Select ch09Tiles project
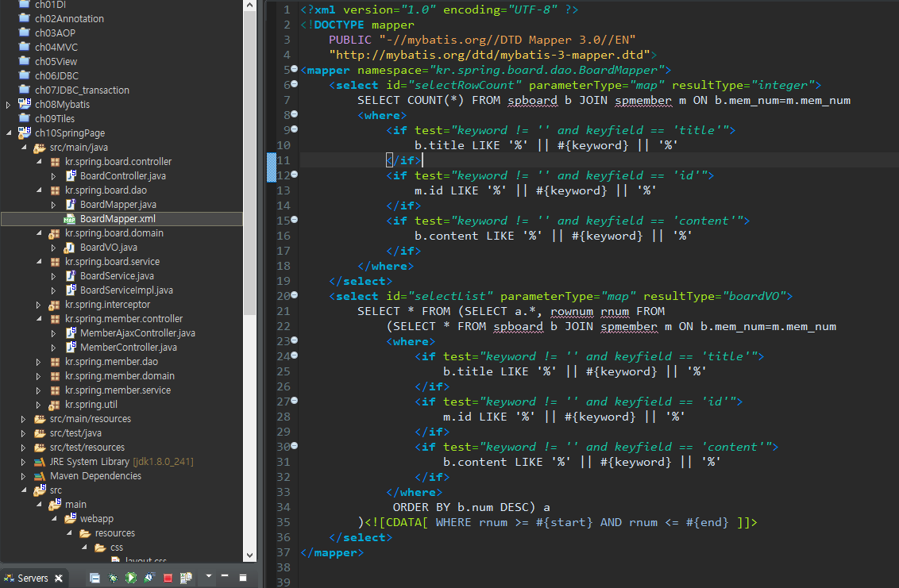Viewport: 899px width, 588px height. [x=55, y=119]
